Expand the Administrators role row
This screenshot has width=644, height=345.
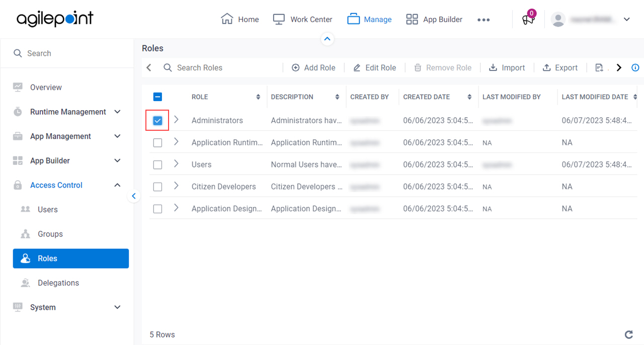[176, 120]
